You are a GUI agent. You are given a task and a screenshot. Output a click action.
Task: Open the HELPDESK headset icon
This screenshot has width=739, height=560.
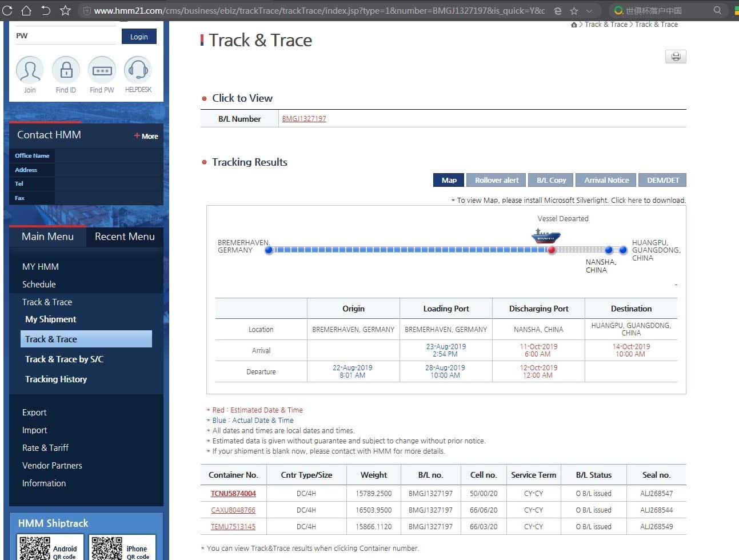138,70
